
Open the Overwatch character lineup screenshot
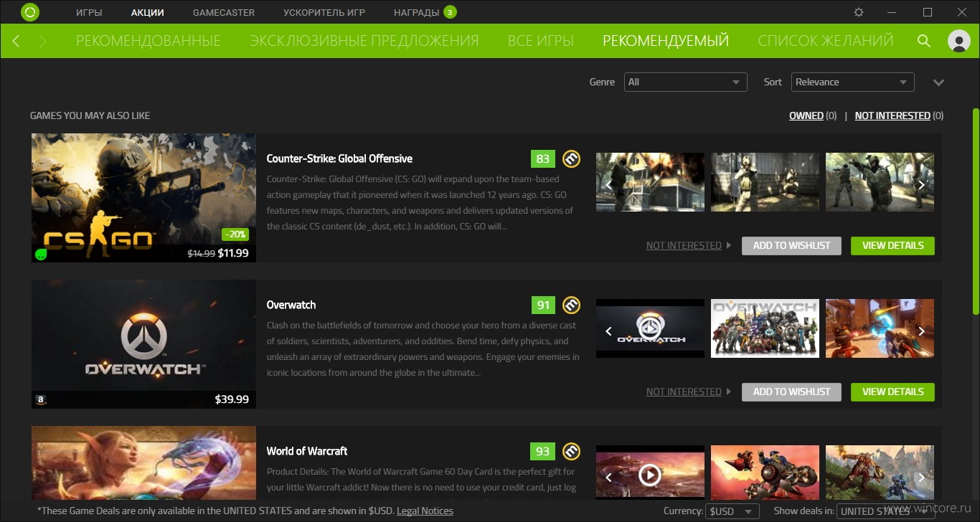[x=765, y=328]
